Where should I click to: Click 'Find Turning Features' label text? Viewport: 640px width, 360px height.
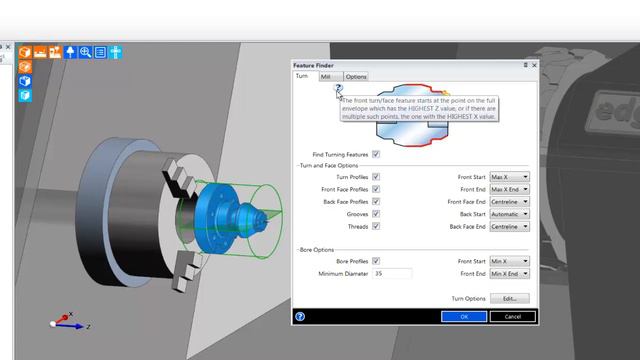(340, 154)
